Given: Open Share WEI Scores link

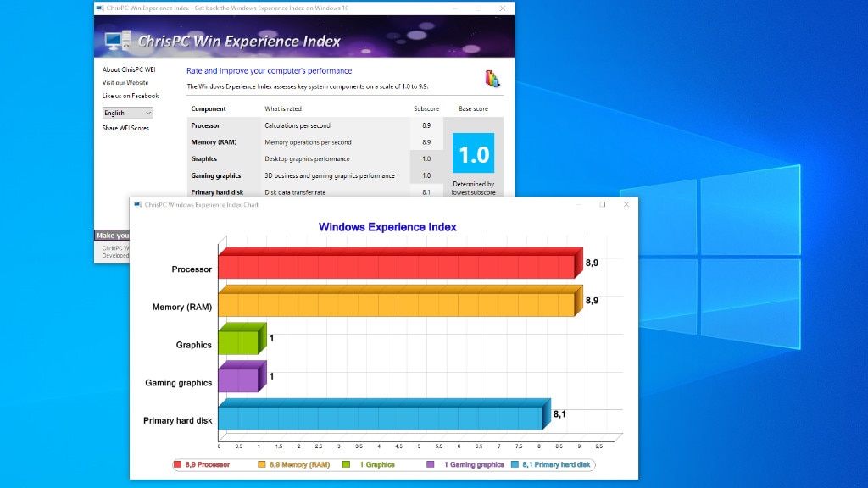Looking at the screenshot, I should tap(125, 128).
